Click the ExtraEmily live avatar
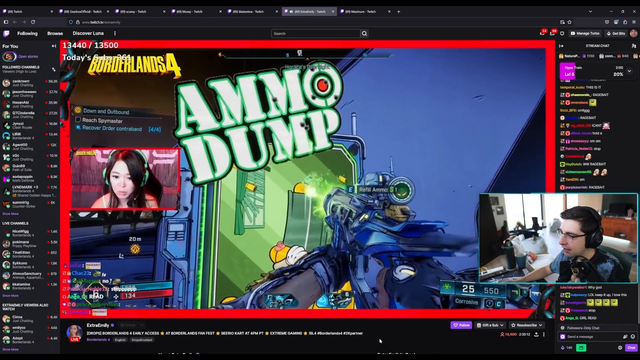The width and height of the screenshot is (640, 360). (75, 333)
